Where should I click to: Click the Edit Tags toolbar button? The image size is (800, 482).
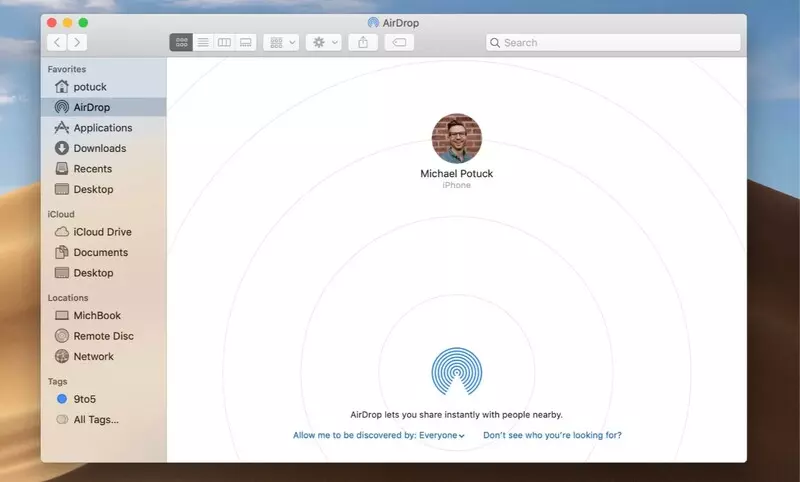click(x=399, y=42)
